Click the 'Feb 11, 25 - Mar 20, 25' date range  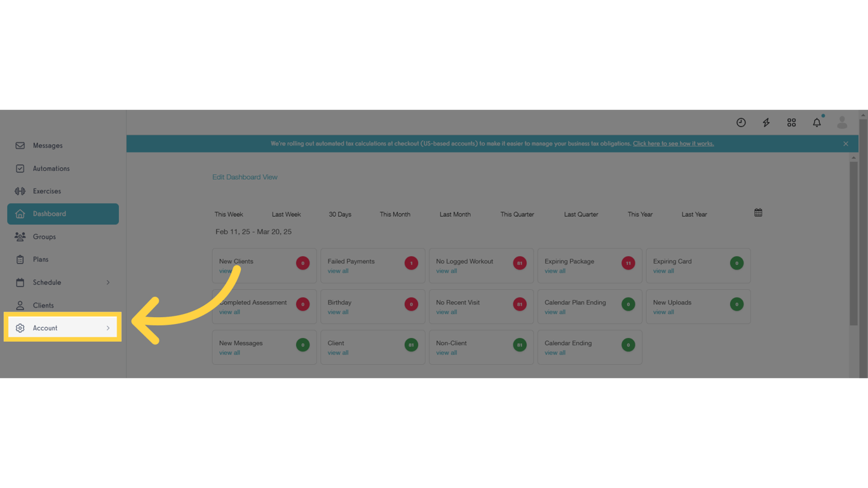(254, 232)
